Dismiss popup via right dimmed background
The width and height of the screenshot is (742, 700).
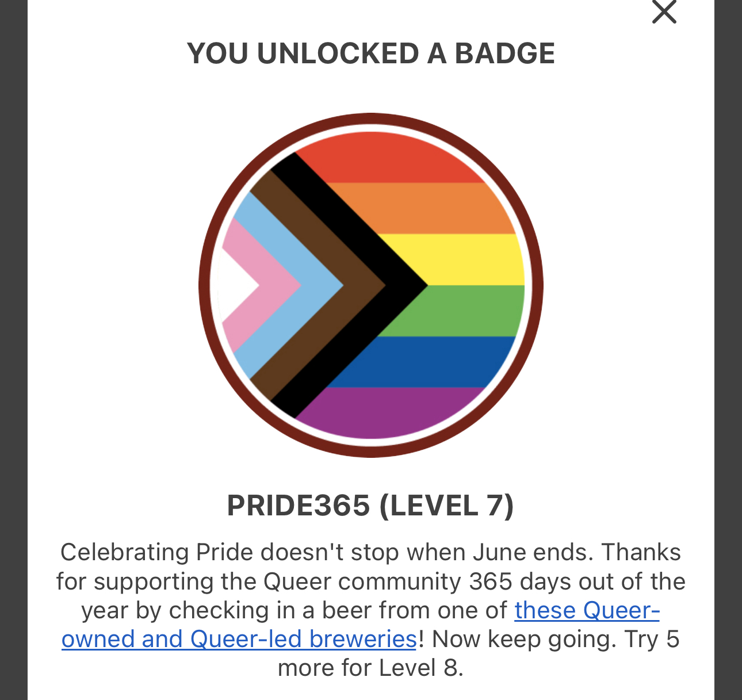click(728, 345)
